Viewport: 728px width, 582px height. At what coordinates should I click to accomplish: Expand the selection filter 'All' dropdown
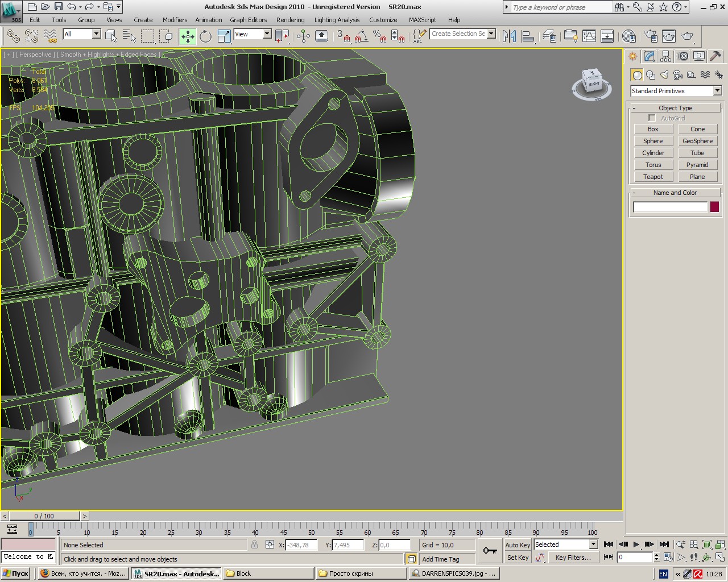[x=96, y=34]
